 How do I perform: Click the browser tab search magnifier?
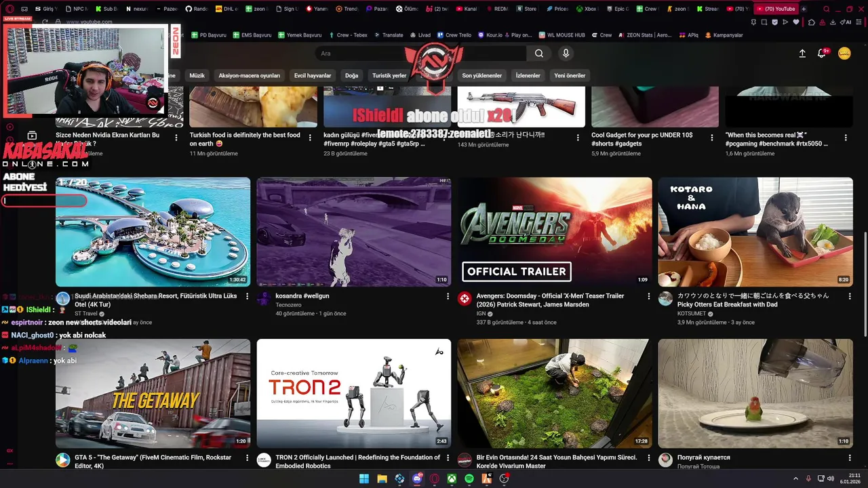(826, 9)
